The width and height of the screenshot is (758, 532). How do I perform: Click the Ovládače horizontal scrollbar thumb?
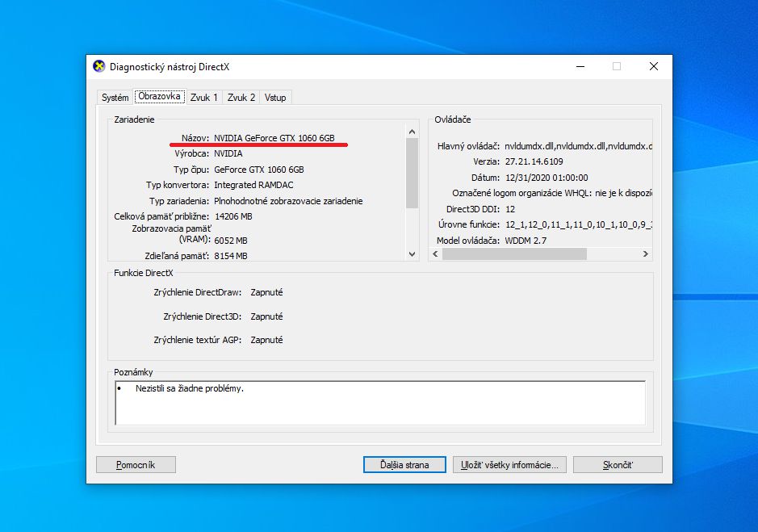tap(514, 254)
